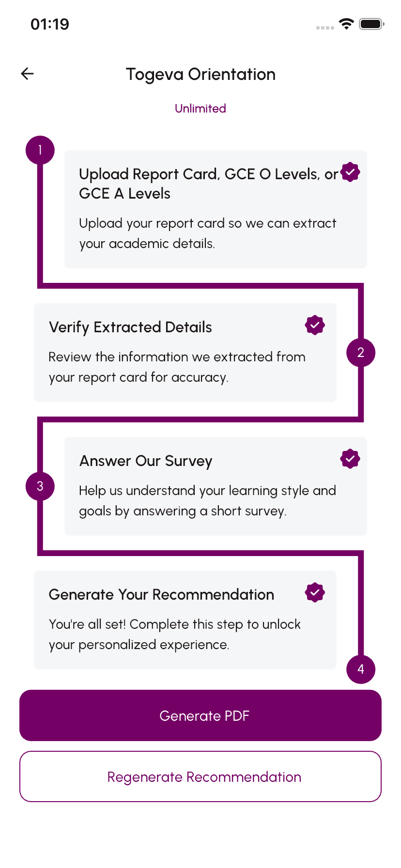
Task: Select step number 2 circle marker
Action: point(361,353)
